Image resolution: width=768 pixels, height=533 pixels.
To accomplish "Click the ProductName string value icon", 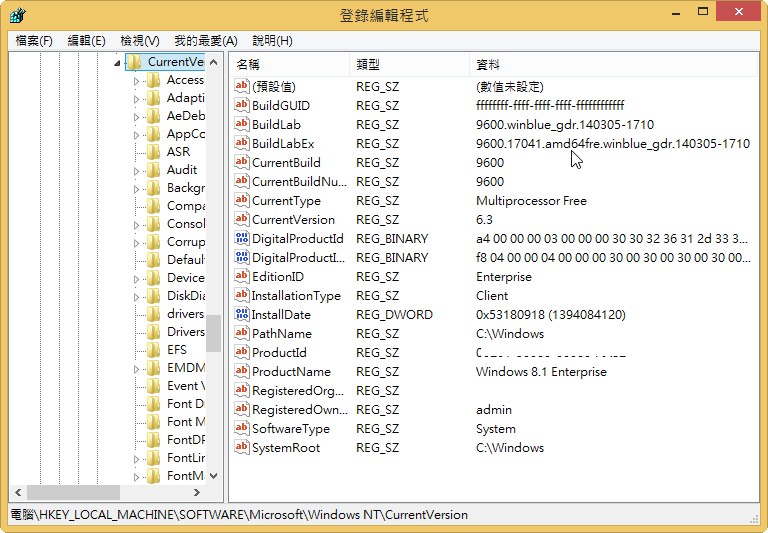I will (241, 372).
